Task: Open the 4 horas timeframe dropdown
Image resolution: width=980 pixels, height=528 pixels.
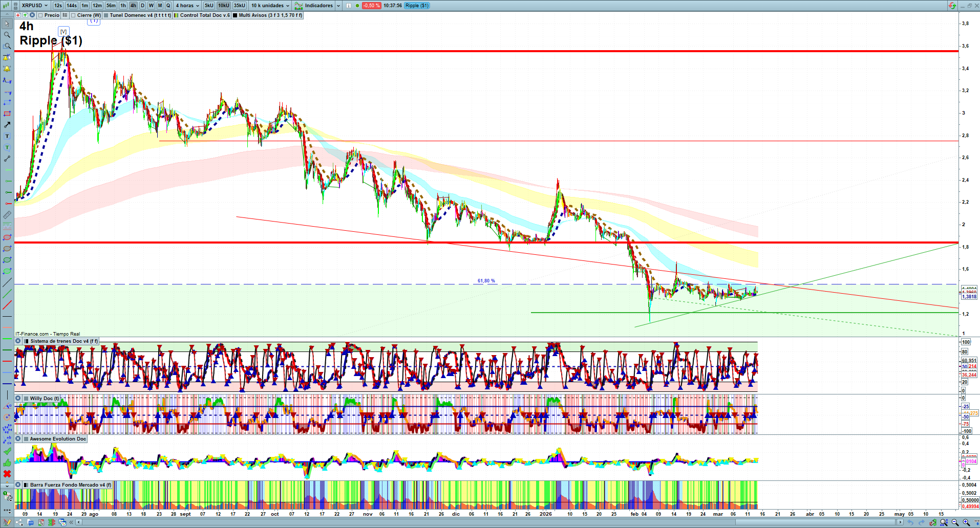Action: click(x=187, y=6)
